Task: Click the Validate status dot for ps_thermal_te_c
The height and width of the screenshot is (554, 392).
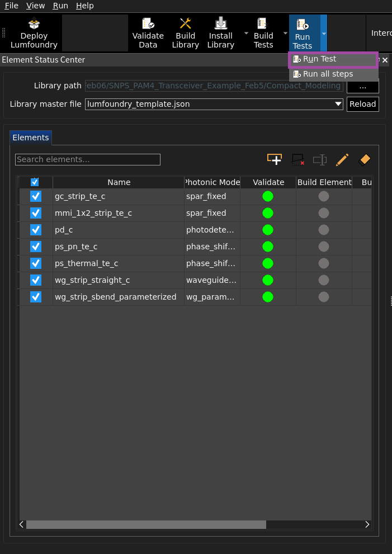Action: [268, 263]
